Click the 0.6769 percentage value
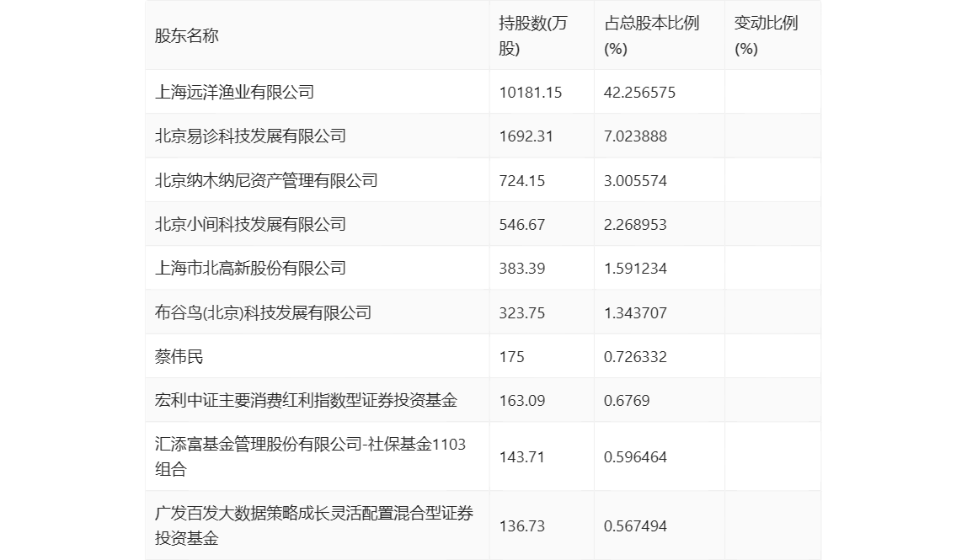The height and width of the screenshot is (560, 967). (627, 400)
